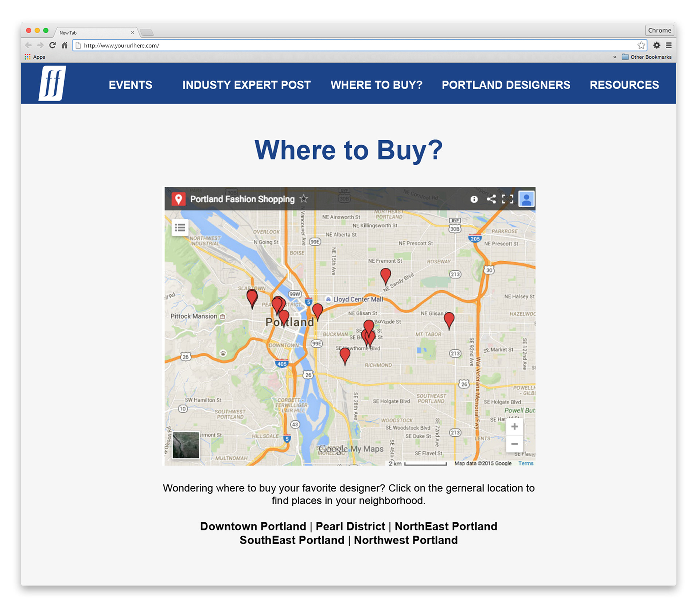This screenshot has height=608, width=700.
Task: Click SouthEast Portland location link
Action: pyautogui.click(x=292, y=540)
